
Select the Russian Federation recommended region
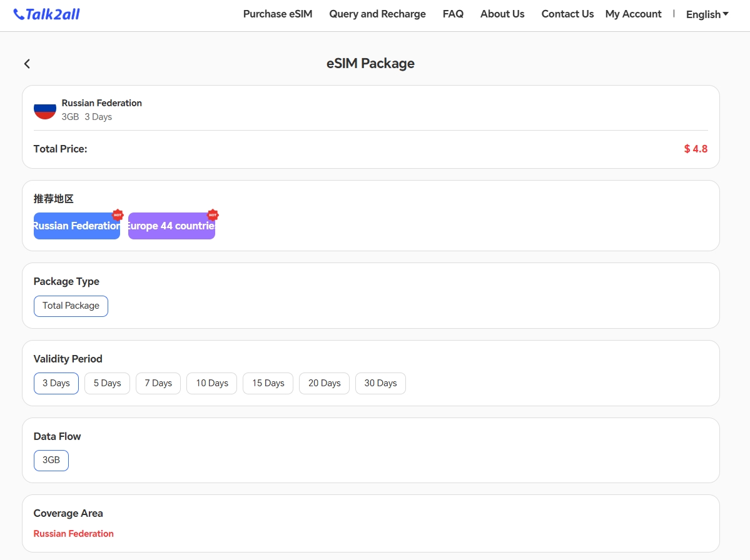(x=77, y=226)
